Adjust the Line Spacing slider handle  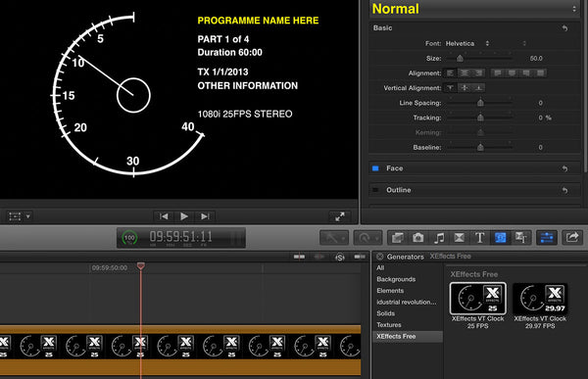click(480, 103)
